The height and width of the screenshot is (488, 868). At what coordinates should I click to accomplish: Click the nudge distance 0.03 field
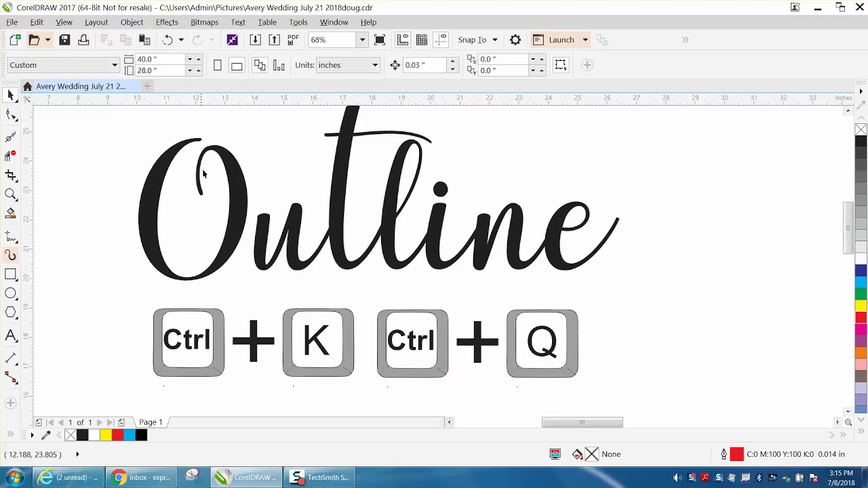coord(425,65)
